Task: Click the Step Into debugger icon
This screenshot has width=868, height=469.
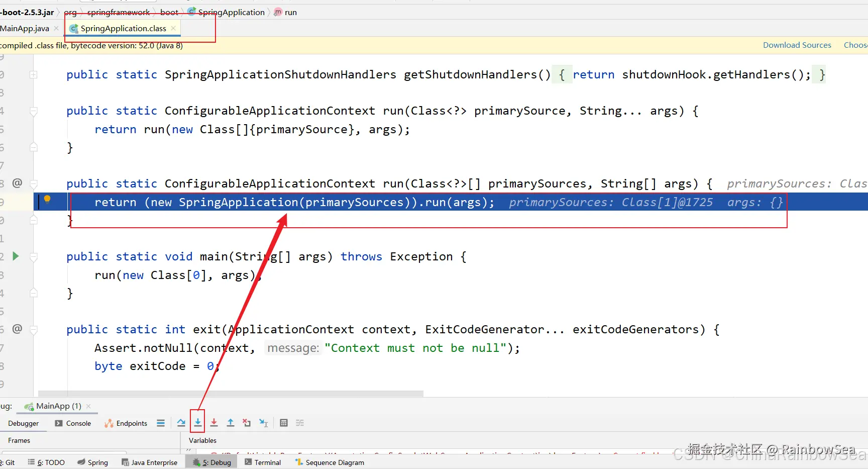Action: click(x=198, y=423)
